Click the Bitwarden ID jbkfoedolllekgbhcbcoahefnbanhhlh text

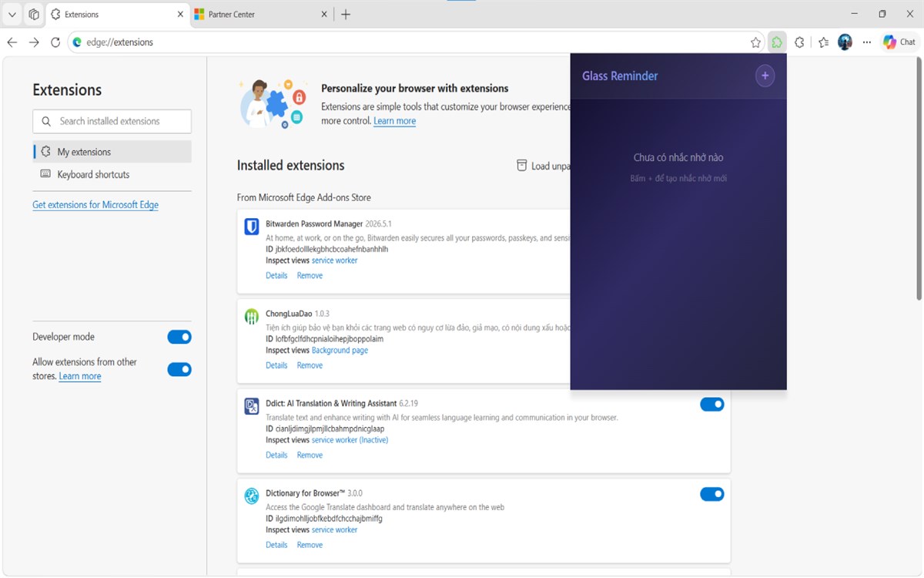coord(327,249)
